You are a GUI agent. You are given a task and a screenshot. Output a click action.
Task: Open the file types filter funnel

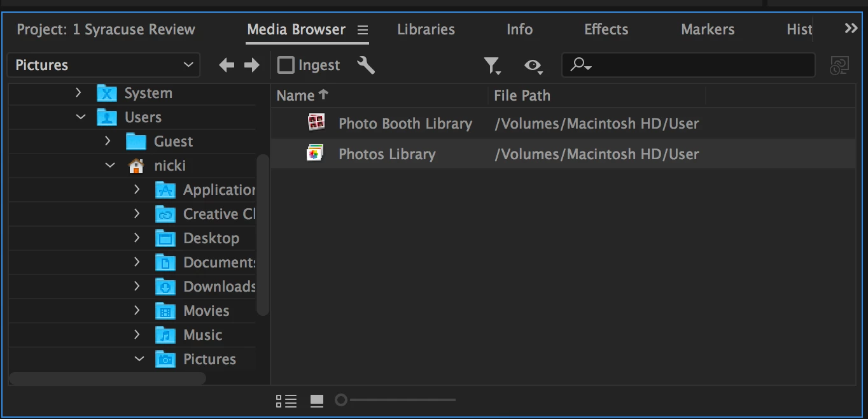[x=492, y=66]
